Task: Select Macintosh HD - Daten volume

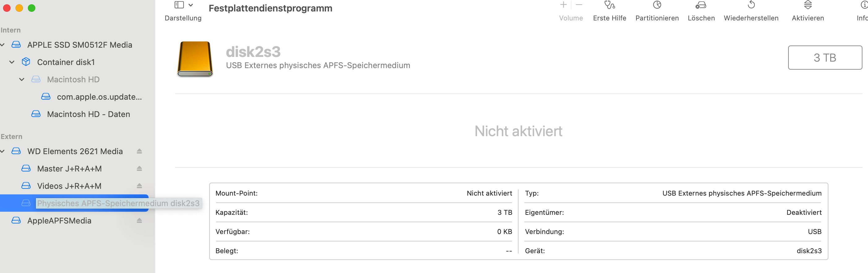Action: coord(88,114)
